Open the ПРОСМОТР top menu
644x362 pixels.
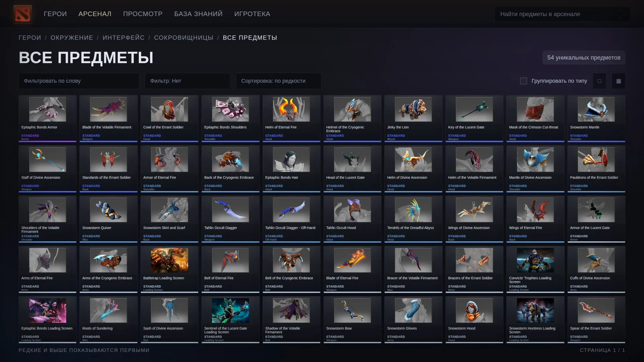click(x=143, y=14)
